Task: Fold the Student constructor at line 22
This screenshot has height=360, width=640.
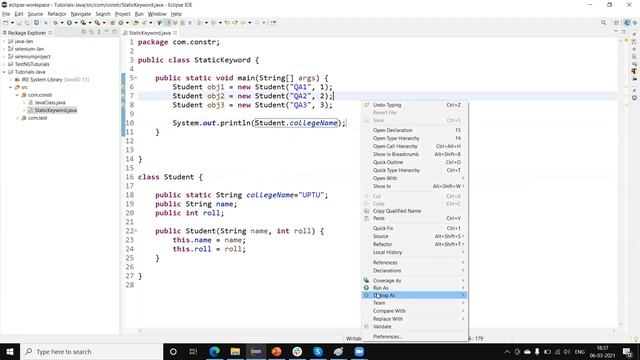Action: tap(136, 231)
